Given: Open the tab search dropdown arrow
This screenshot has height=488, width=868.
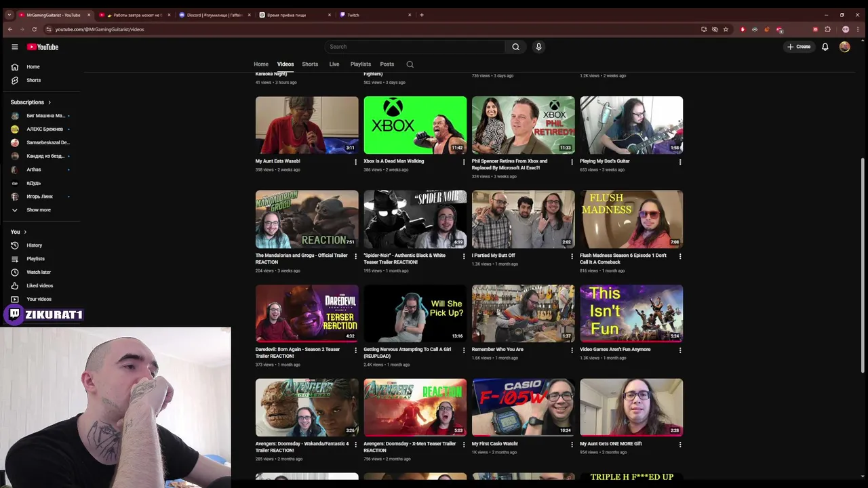Looking at the screenshot, I should click(x=9, y=15).
